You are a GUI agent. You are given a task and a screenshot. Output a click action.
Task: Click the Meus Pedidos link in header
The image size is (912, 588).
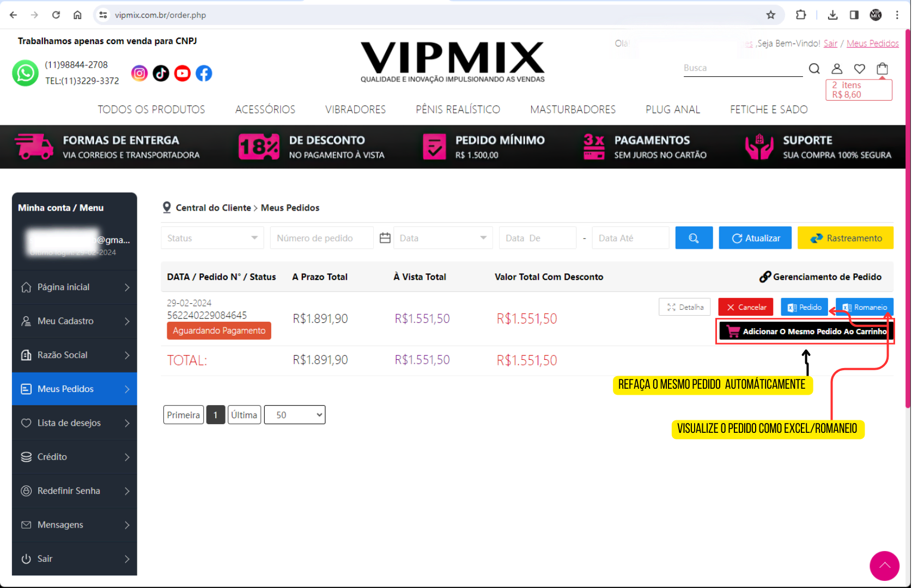pyautogui.click(x=873, y=44)
